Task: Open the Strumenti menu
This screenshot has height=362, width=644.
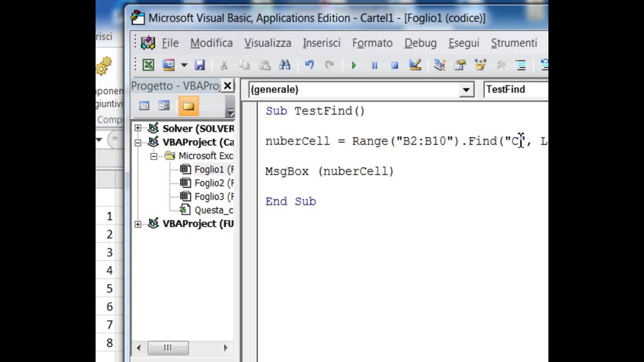Action: coord(514,43)
